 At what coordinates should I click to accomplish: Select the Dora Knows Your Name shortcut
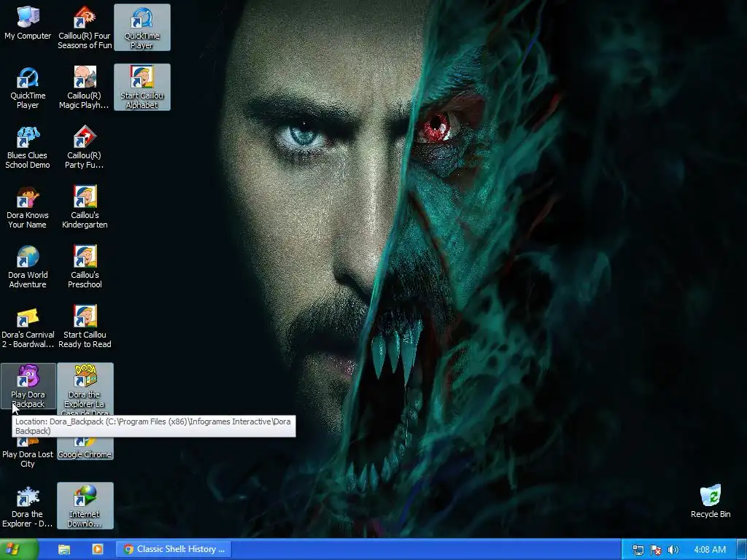(x=28, y=208)
